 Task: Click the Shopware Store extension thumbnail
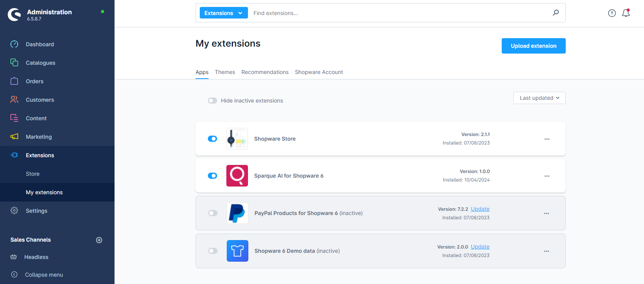[237, 139]
